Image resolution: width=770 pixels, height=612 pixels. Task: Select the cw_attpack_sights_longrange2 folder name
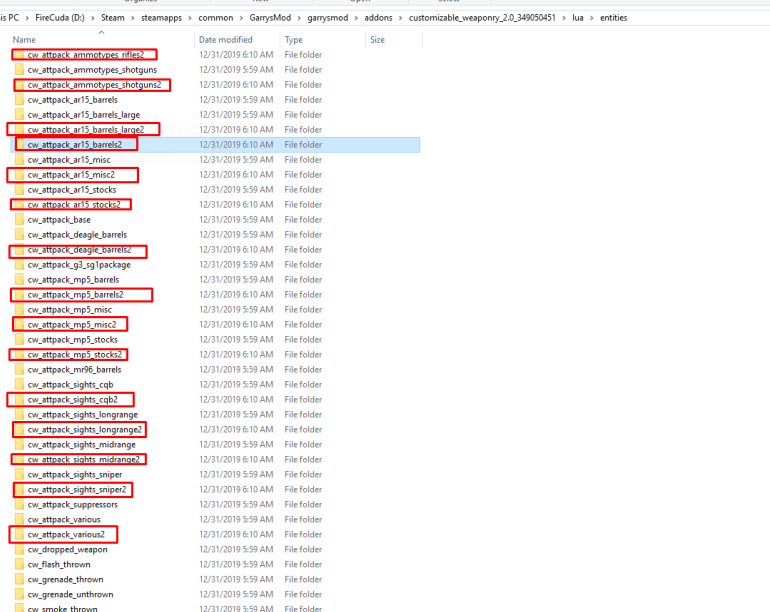85,429
